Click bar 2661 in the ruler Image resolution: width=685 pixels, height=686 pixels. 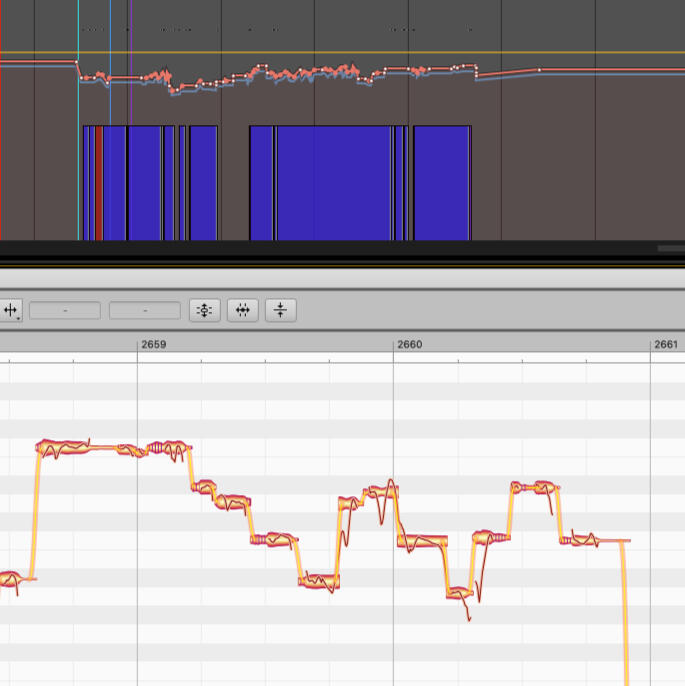pos(665,344)
